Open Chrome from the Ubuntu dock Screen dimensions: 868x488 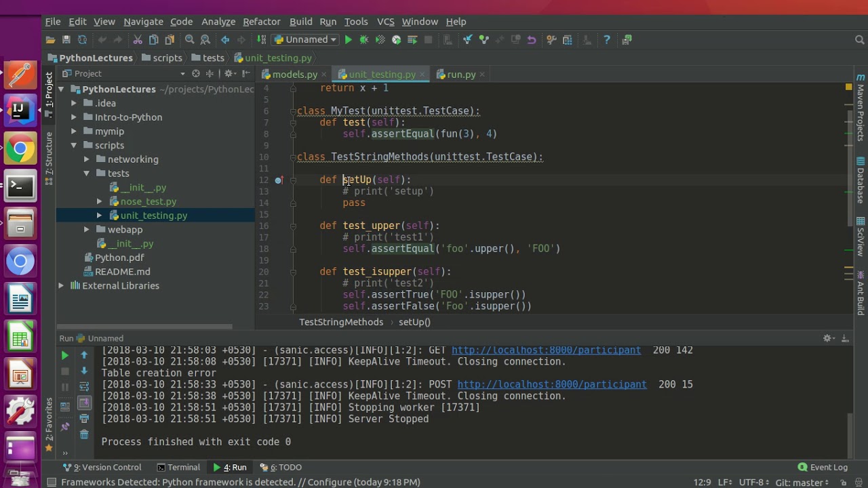pos(20,149)
